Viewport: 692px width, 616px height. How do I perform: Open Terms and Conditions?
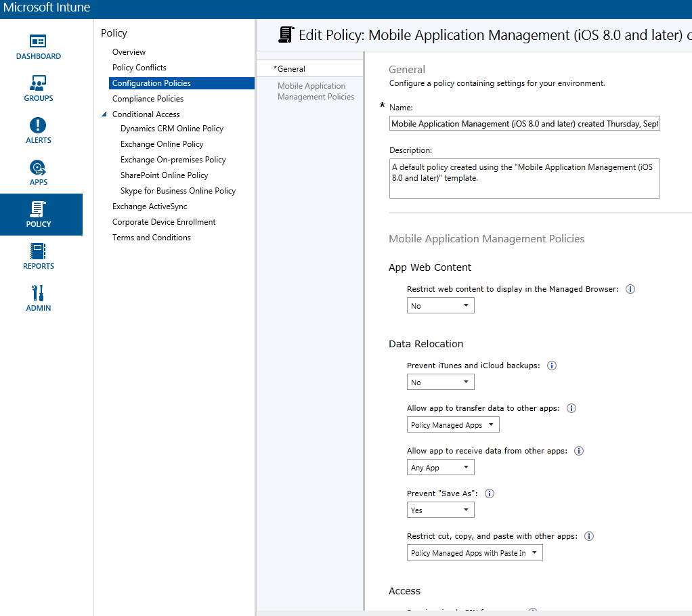pos(152,238)
